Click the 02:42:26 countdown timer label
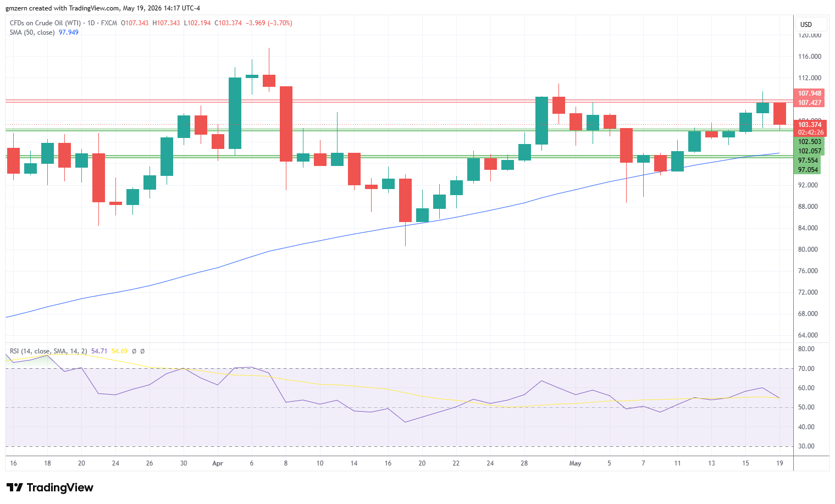This screenshot has width=835, height=504. 810,132
